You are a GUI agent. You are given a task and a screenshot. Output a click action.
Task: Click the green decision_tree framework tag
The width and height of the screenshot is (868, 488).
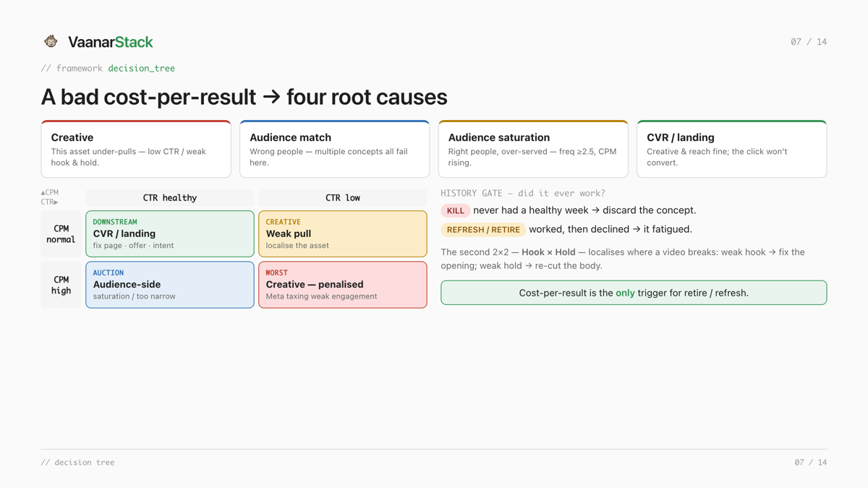point(141,68)
